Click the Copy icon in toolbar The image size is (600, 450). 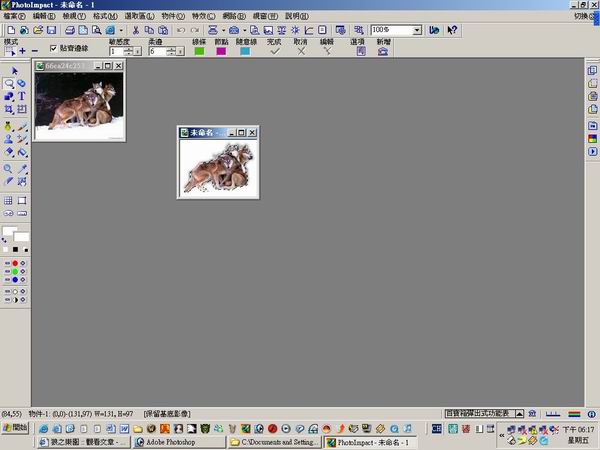point(149,30)
